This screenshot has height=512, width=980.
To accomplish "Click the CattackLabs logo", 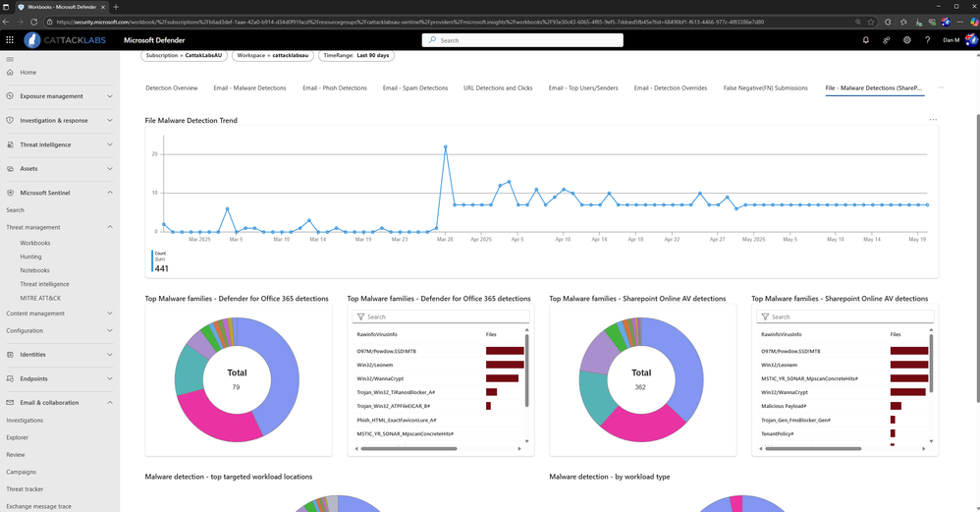I will 66,40.
